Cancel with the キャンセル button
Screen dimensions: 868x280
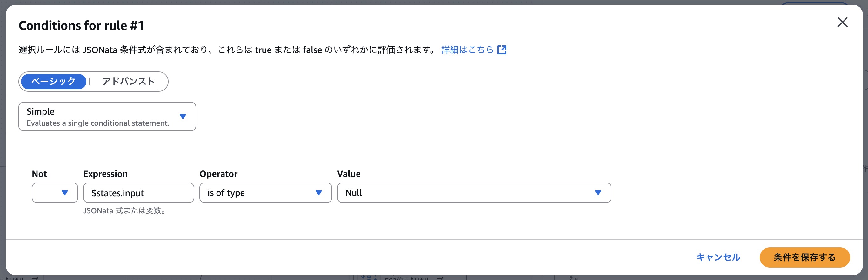tap(718, 257)
